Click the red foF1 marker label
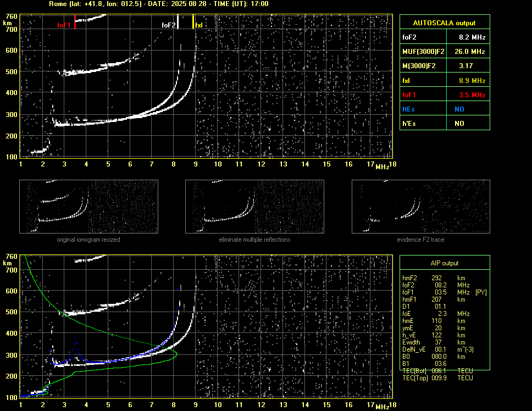 pos(64,25)
